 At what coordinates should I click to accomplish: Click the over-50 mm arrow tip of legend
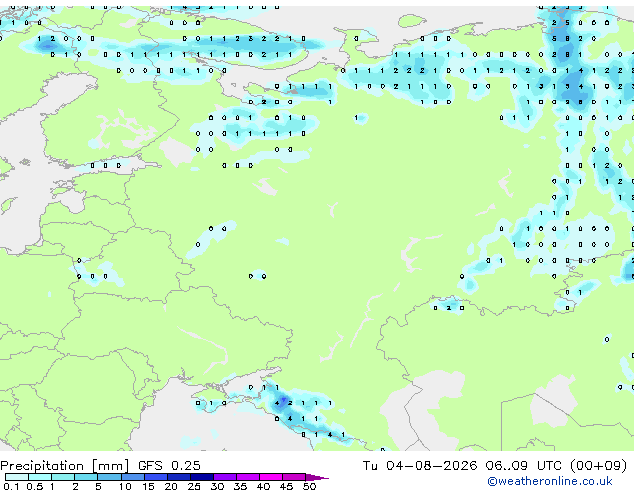tap(317, 477)
